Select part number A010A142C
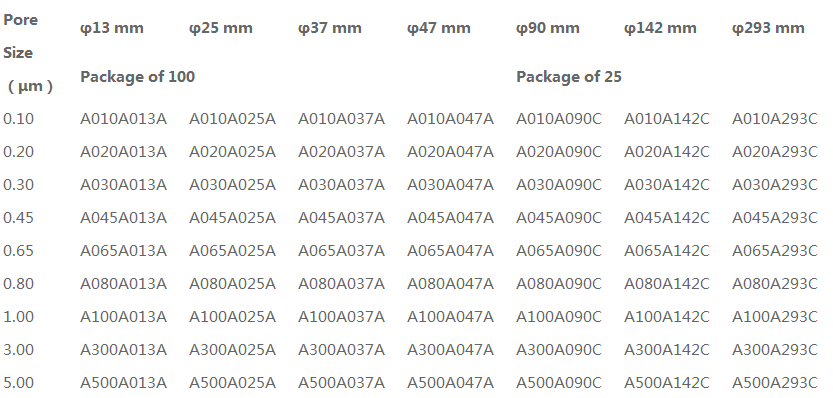This screenshot has width=833, height=398. pos(666,118)
